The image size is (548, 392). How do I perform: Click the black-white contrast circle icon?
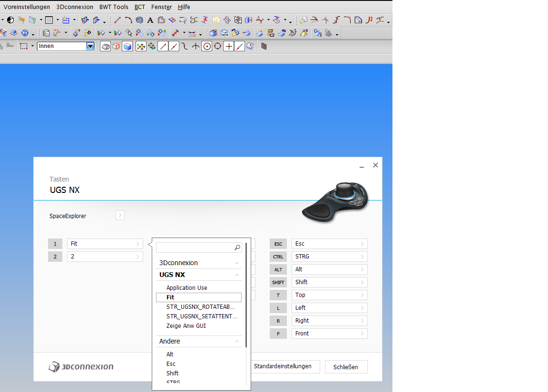point(10,20)
